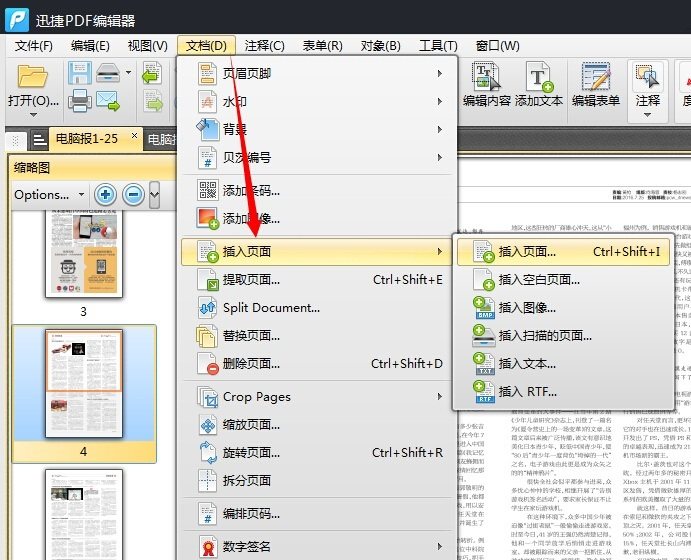Viewport: 691px width, 560px height.
Task: Select 插入 RTF... in submenu
Action: pyautogui.click(x=564, y=392)
